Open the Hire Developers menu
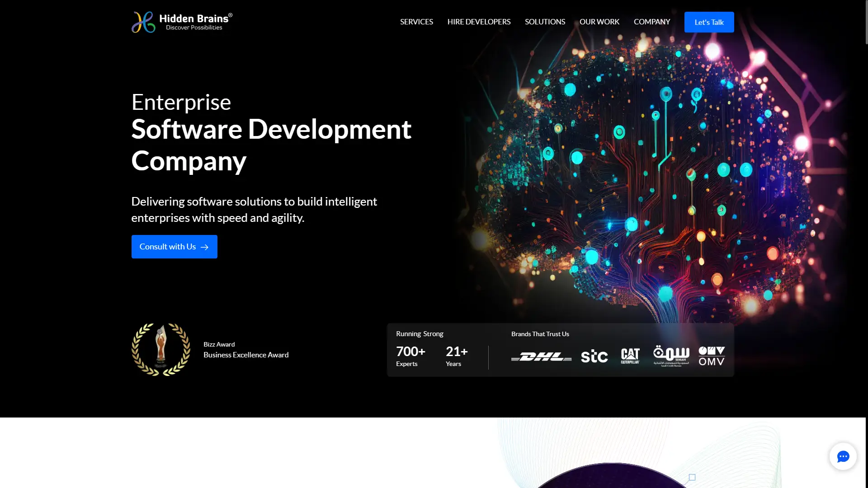Image resolution: width=868 pixels, height=488 pixels. [x=479, y=22]
